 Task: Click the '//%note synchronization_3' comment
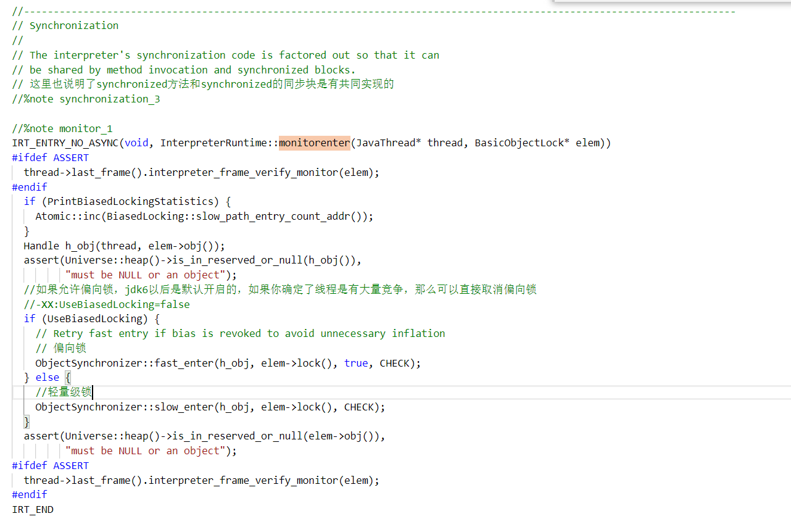[x=86, y=99]
